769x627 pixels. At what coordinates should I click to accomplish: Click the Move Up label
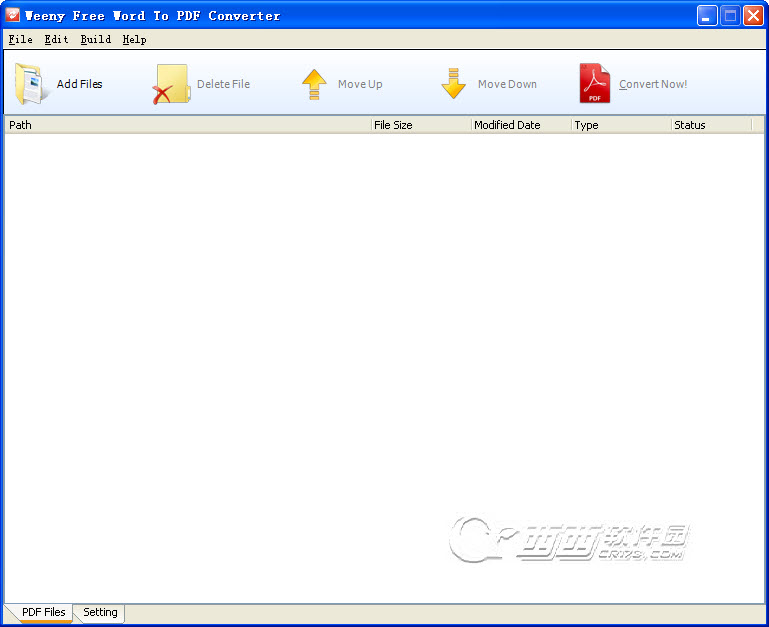tap(360, 84)
